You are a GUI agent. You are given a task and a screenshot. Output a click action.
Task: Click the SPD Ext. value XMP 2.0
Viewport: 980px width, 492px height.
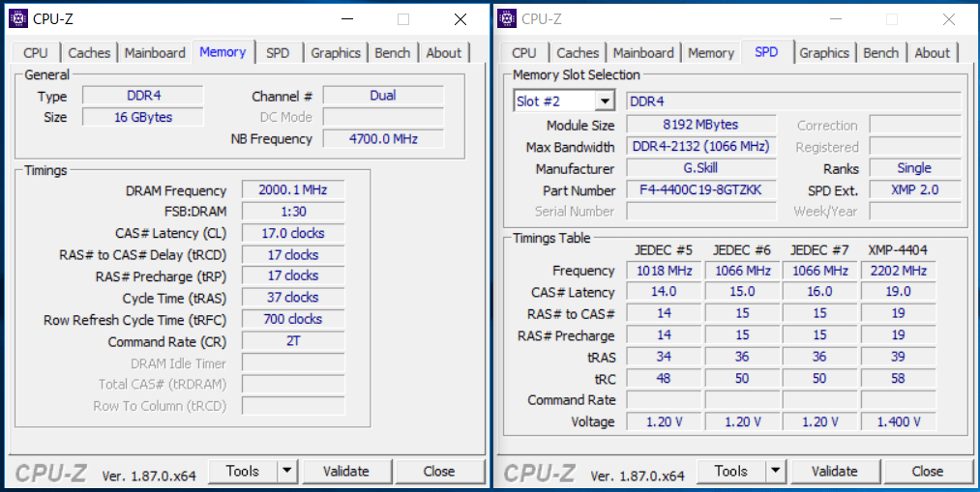[915, 189]
